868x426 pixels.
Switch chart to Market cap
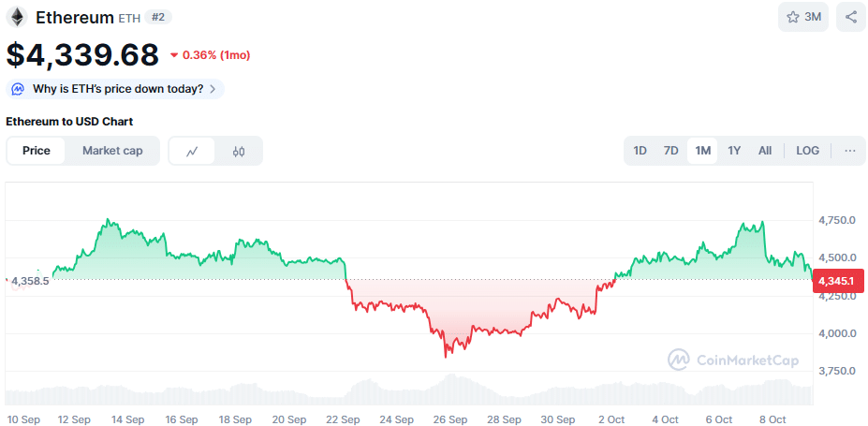(x=112, y=151)
